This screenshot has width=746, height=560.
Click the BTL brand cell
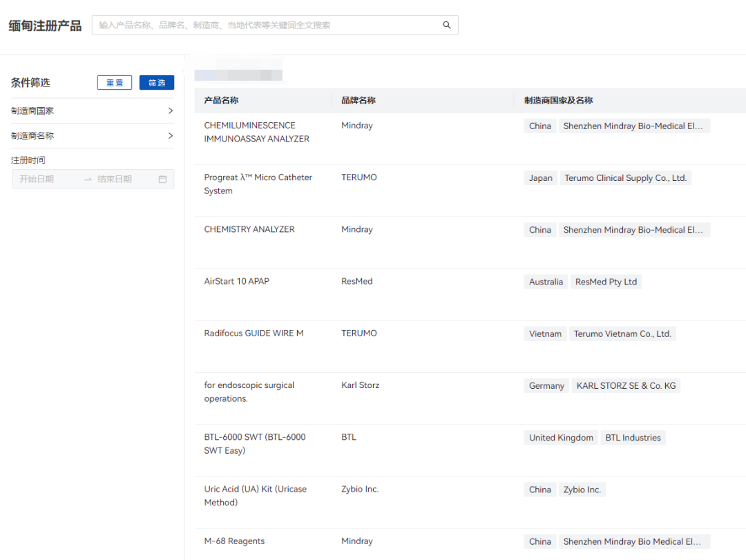click(x=348, y=436)
